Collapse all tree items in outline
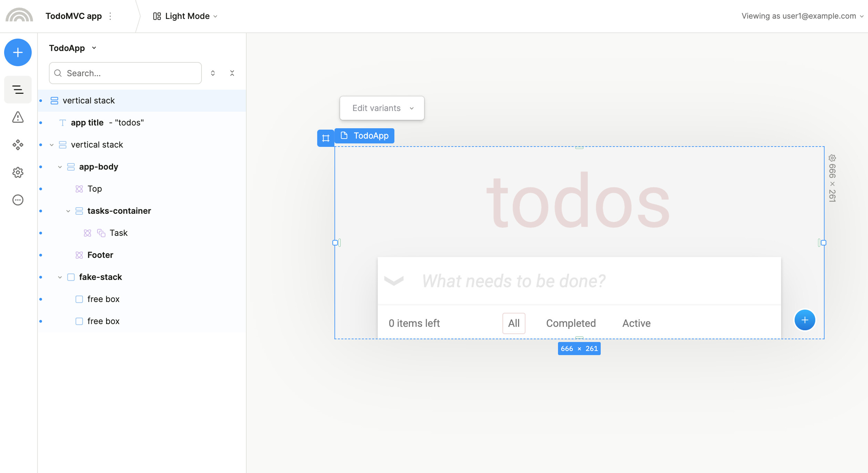Screen dimensions: 868x473 pos(232,73)
